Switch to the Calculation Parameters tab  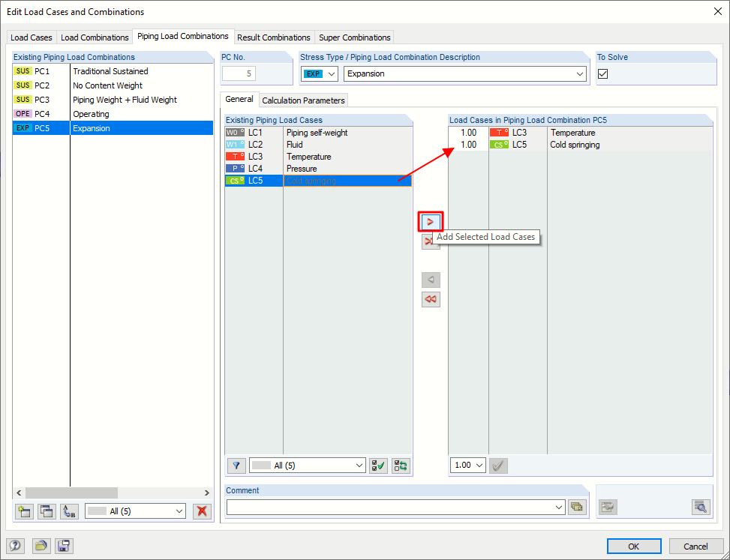(303, 100)
